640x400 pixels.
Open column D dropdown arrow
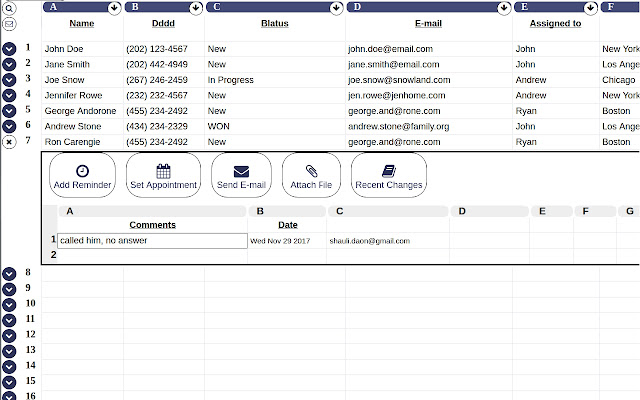(503, 8)
